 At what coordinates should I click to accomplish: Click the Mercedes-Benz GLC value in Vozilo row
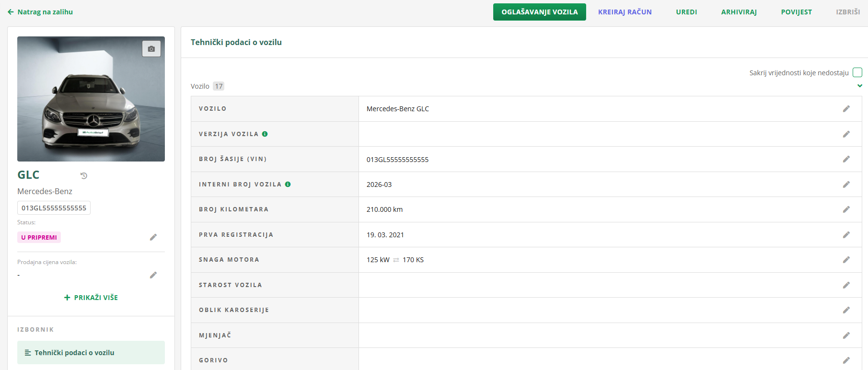click(x=398, y=109)
